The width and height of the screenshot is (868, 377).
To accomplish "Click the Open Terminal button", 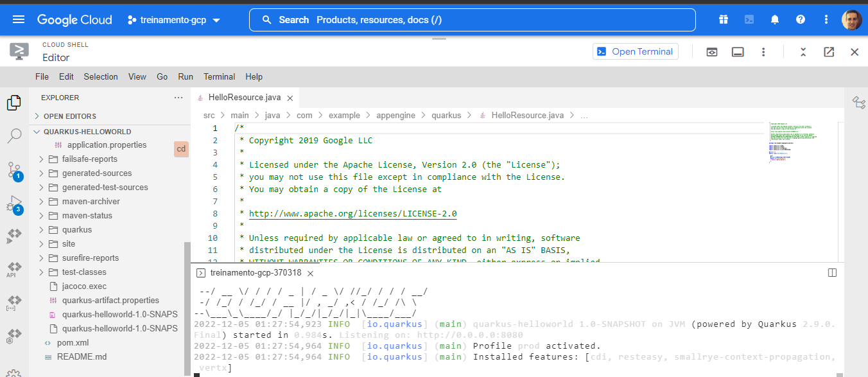I will coord(635,51).
